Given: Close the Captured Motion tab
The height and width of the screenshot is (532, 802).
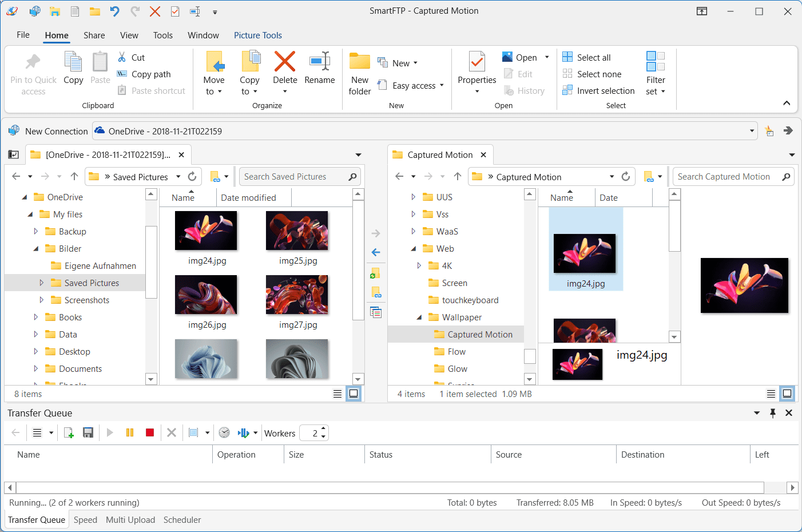Looking at the screenshot, I should coord(483,155).
